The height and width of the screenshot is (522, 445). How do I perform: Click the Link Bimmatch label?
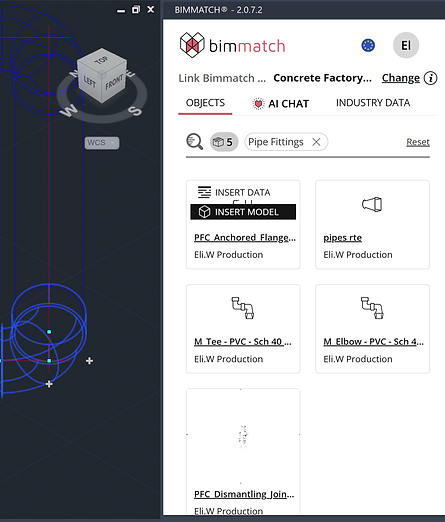(222, 78)
